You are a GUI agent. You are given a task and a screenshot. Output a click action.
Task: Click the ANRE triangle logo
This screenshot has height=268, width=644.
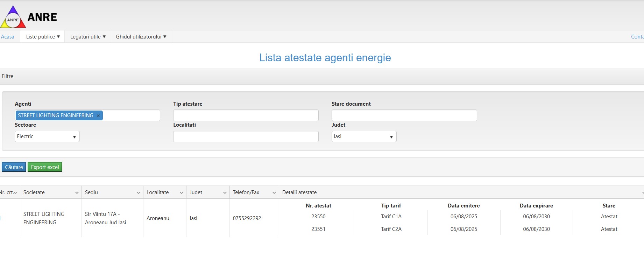click(13, 17)
